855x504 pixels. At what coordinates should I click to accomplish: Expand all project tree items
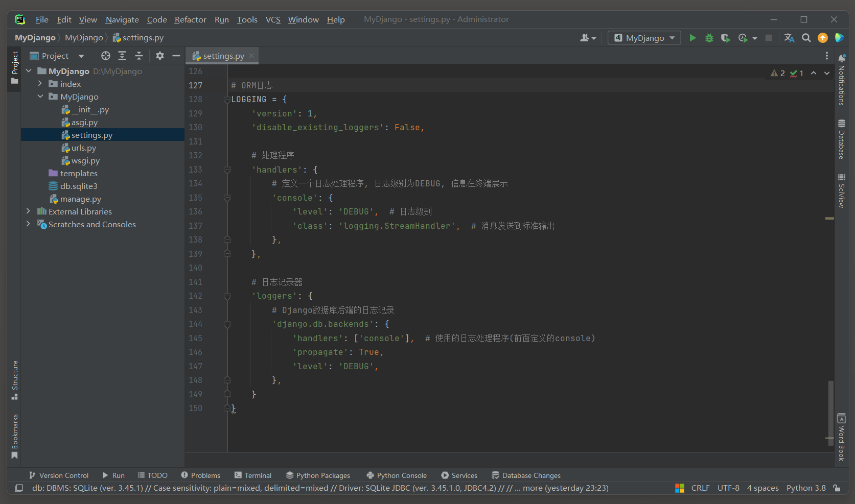click(122, 56)
